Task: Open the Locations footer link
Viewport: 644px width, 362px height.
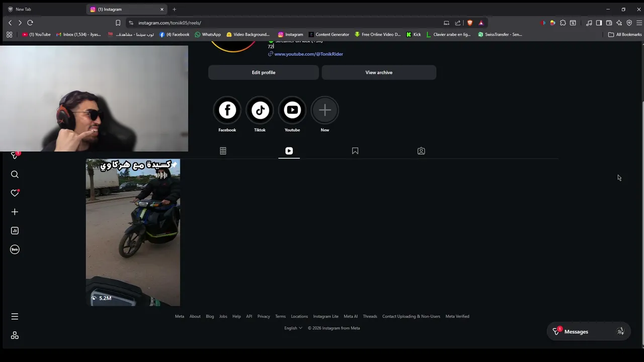Action: pyautogui.click(x=299, y=316)
